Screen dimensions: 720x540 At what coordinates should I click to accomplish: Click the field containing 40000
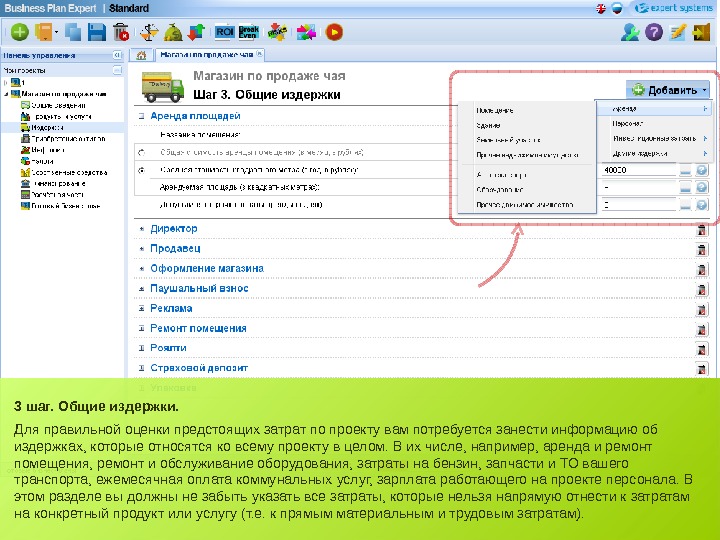click(638, 170)
